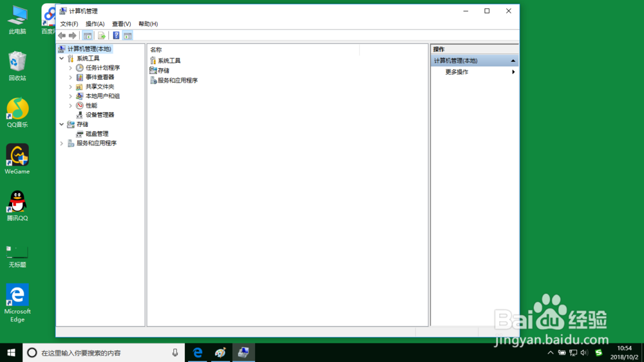Open the Paint app in taskbar

pos(220,352)
